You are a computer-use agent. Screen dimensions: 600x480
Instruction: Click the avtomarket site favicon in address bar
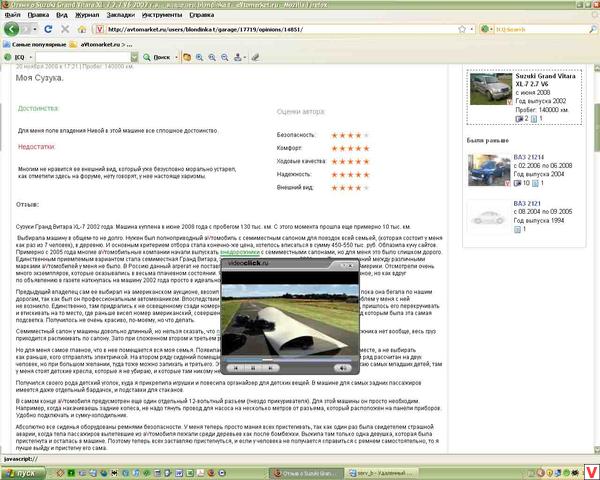tap(99, 29)
